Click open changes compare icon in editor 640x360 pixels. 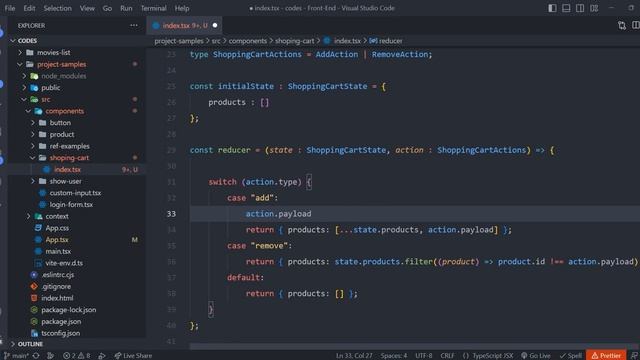pos(622,26)
